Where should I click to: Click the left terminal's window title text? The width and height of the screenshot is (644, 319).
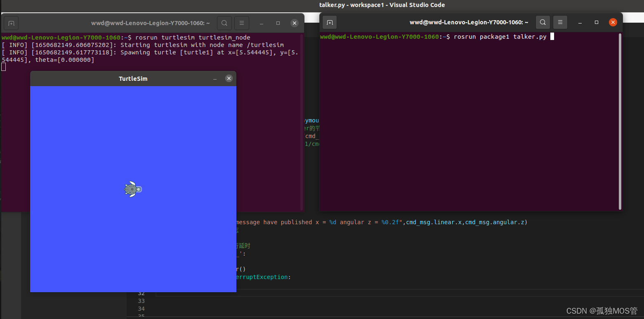coord(151,23)
